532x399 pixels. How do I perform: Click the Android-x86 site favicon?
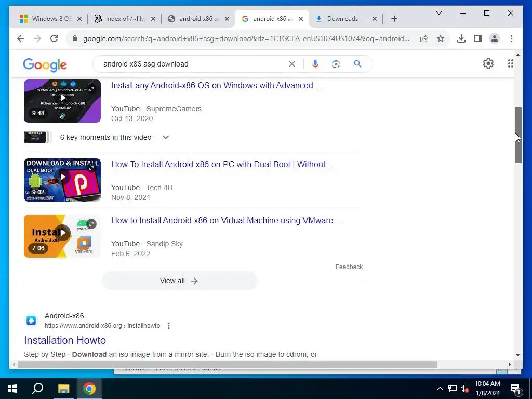[31, 321]
